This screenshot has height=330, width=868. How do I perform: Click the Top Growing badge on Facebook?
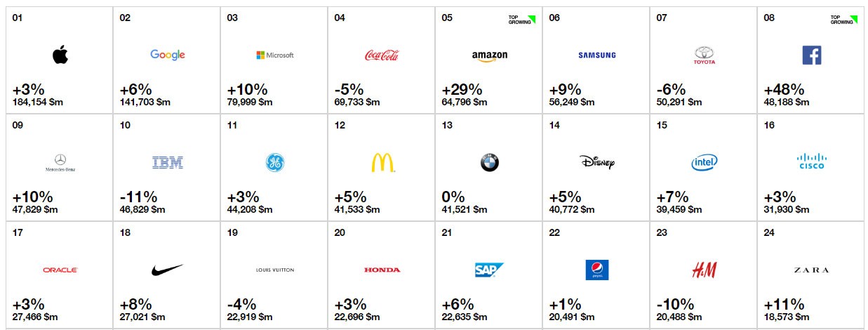pos(843,20)
